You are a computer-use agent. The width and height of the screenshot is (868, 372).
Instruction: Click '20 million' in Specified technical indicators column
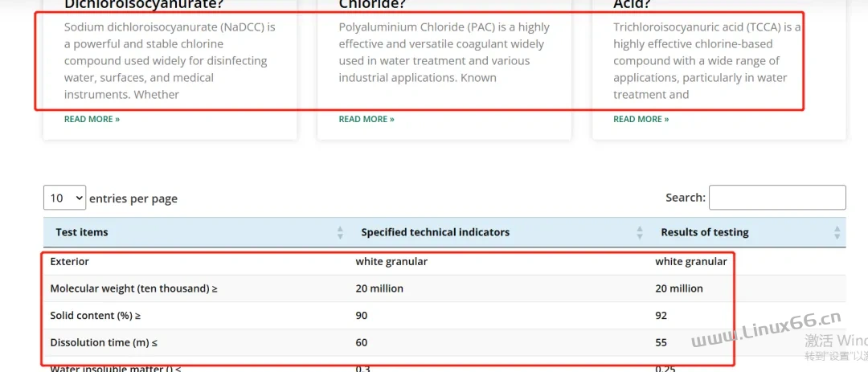(379, 288)
